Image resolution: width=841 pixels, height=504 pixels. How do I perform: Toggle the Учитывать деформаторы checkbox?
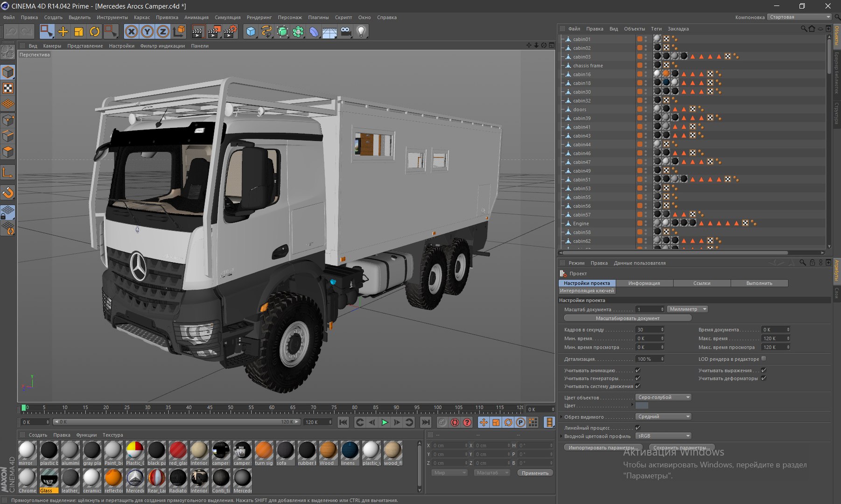[x=764, y=378]
